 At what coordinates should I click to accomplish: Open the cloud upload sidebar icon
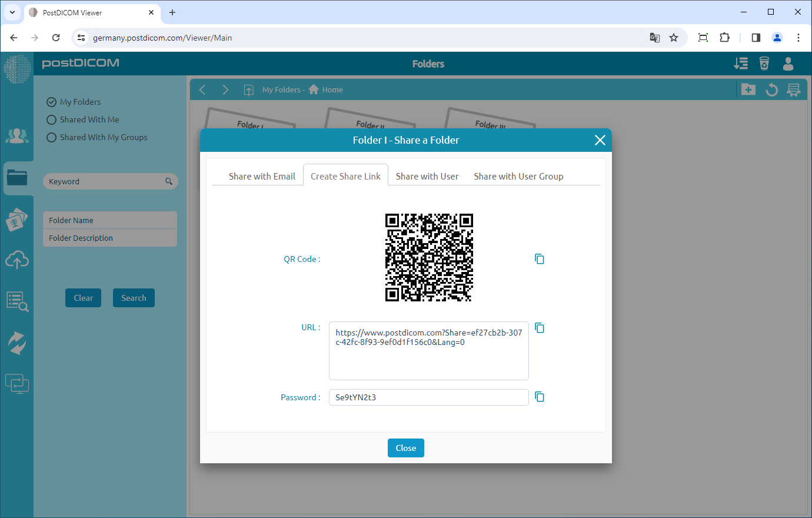click(x=17, y=259)
